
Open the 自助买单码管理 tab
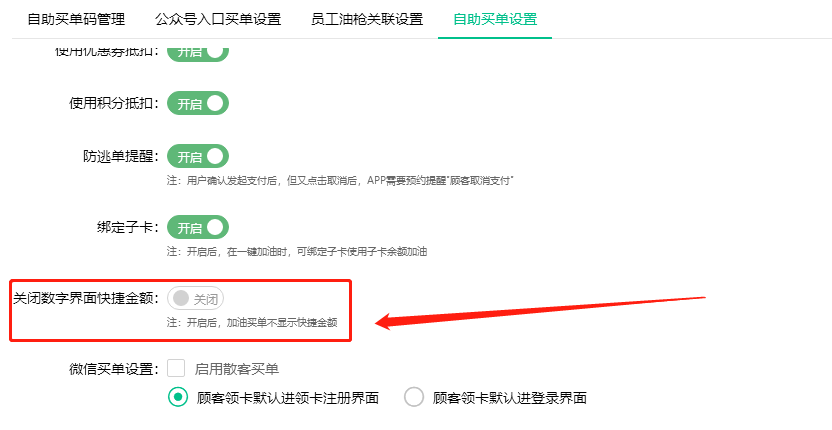click(78, 19)
